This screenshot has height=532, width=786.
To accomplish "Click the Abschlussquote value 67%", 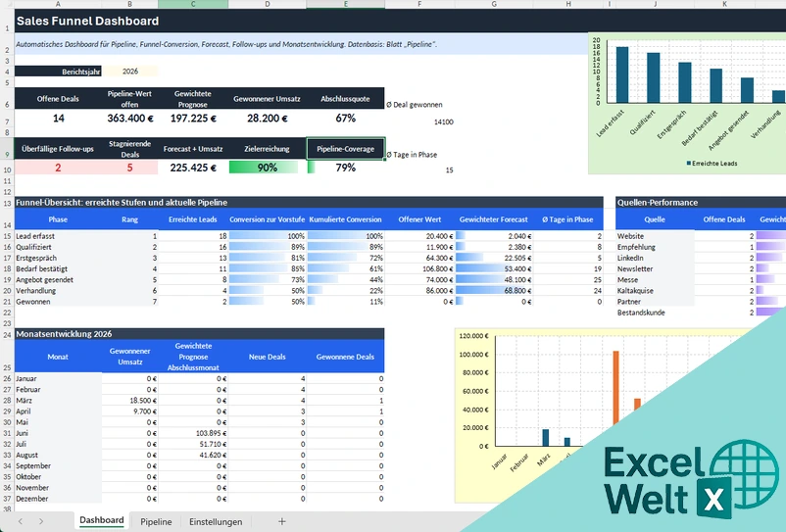I will [345, 119].
